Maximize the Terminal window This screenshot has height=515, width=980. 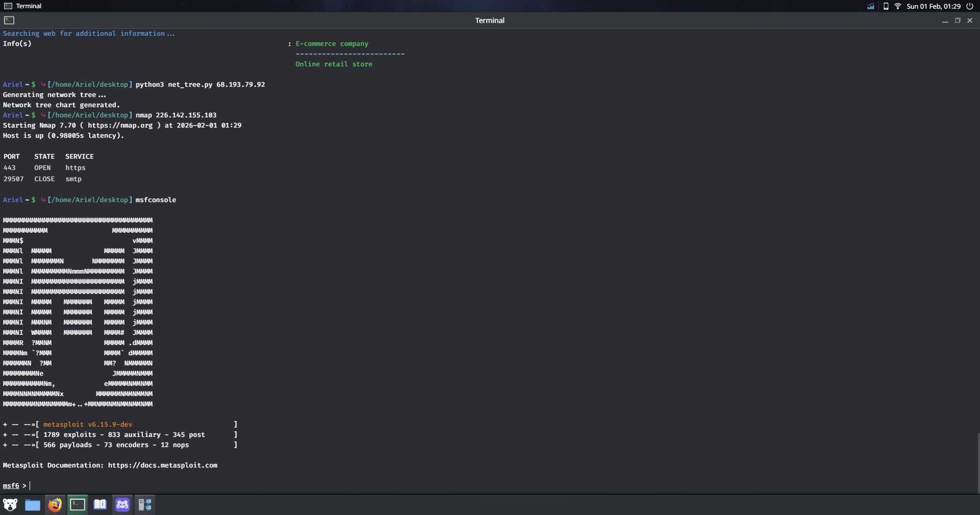[x=958, y=20]
